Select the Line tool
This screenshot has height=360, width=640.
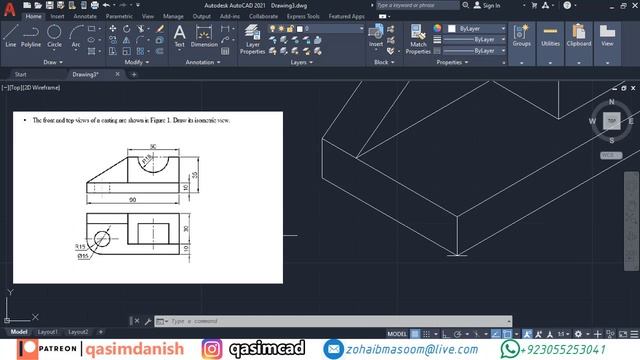[11, 36]
